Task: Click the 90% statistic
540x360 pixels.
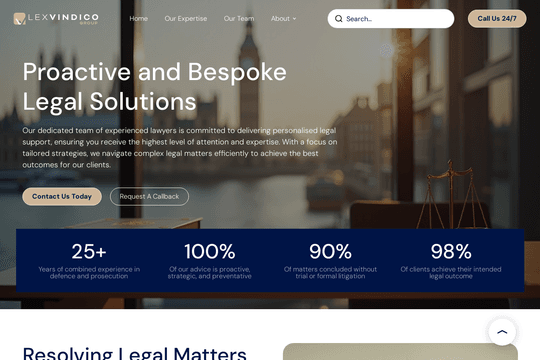Action: (330, 251)
